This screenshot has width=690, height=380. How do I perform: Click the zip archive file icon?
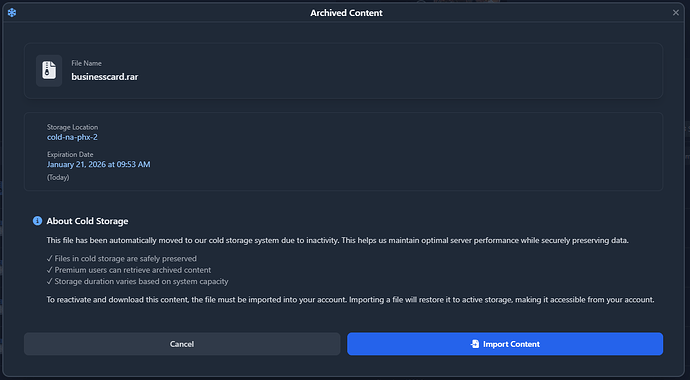click(x=49, y=71)
